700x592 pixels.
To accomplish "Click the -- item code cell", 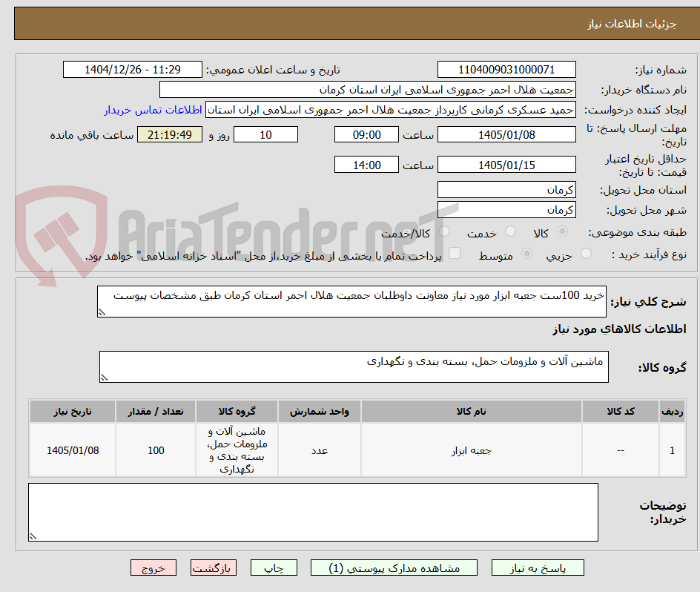I will coord(621,450).
